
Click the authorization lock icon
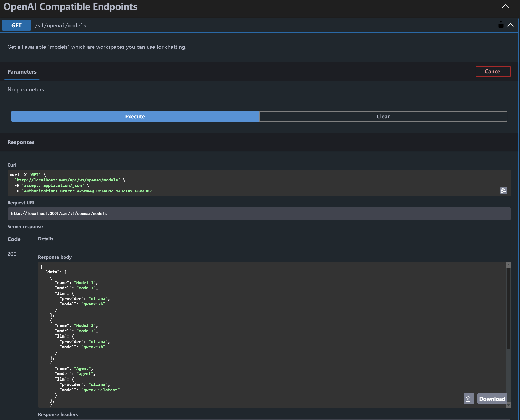tap(501, 25)
